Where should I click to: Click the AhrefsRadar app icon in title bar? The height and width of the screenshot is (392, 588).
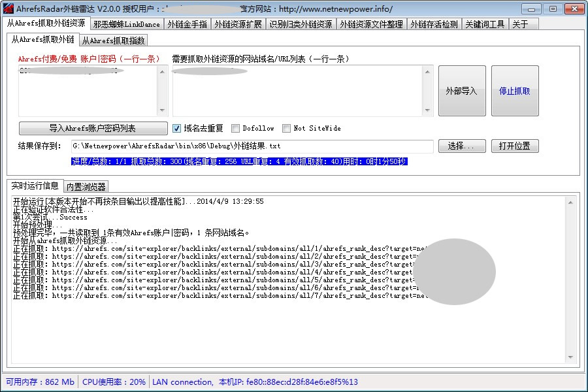pos(8,8)
